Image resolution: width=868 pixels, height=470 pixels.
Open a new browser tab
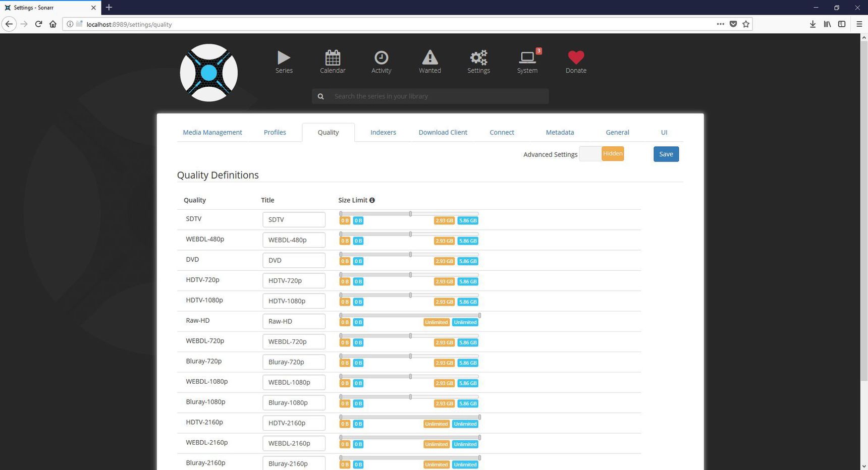pos(109,7)
